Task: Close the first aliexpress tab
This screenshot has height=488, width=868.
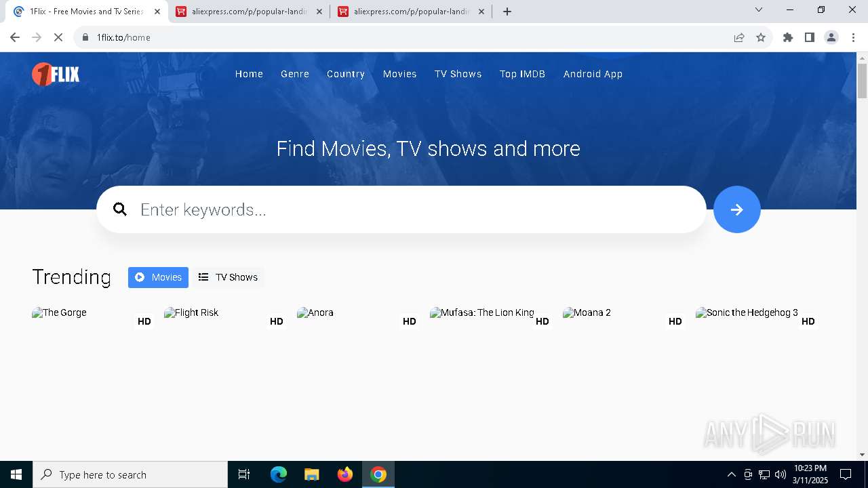Action: coord(319,12)
